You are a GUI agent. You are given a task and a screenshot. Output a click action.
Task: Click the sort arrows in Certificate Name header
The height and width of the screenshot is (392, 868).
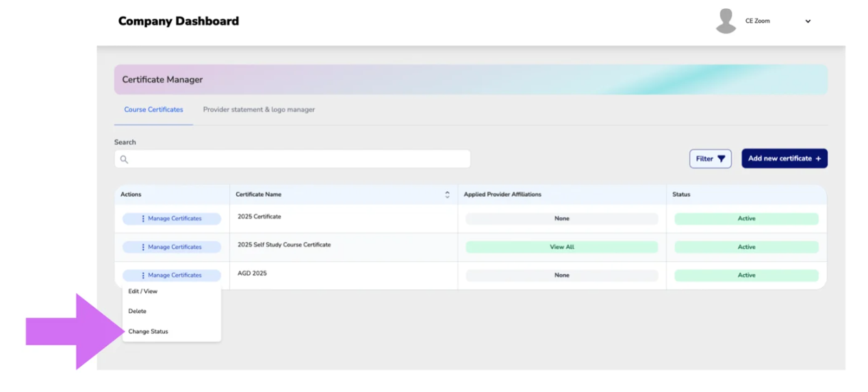[x=447, y=195]
